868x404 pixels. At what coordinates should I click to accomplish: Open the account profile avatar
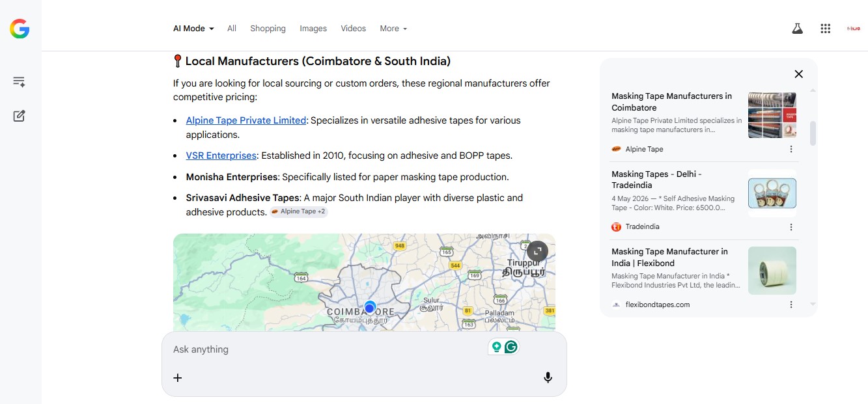click(x=854, y=29)
